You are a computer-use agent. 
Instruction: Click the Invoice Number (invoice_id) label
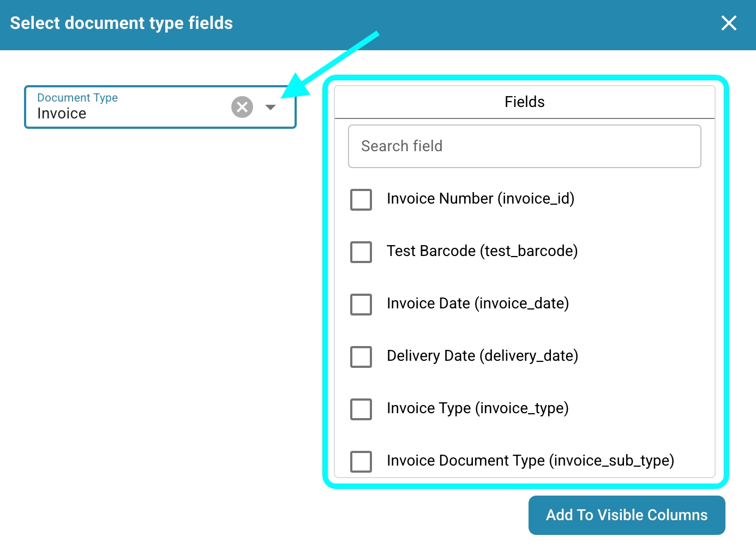[x=480, y=199]
